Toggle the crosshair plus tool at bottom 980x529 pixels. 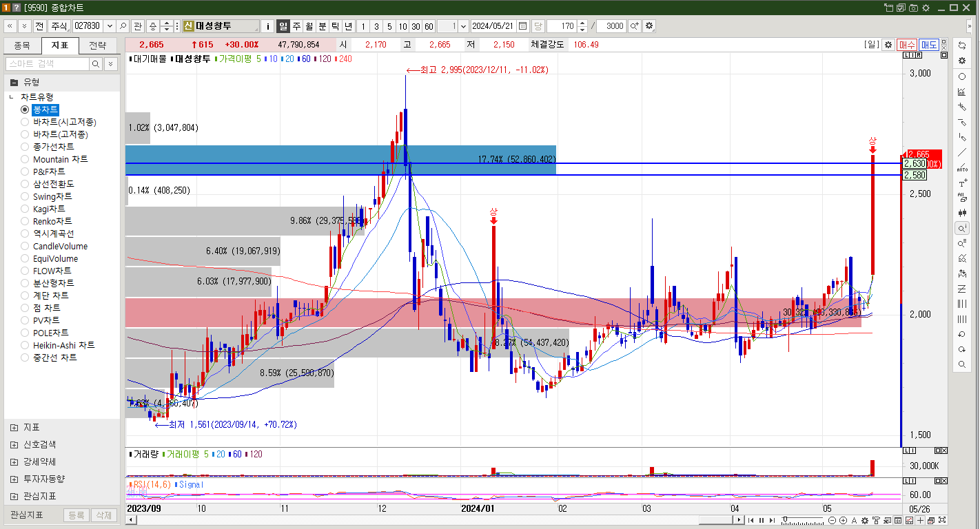[921, 520]
